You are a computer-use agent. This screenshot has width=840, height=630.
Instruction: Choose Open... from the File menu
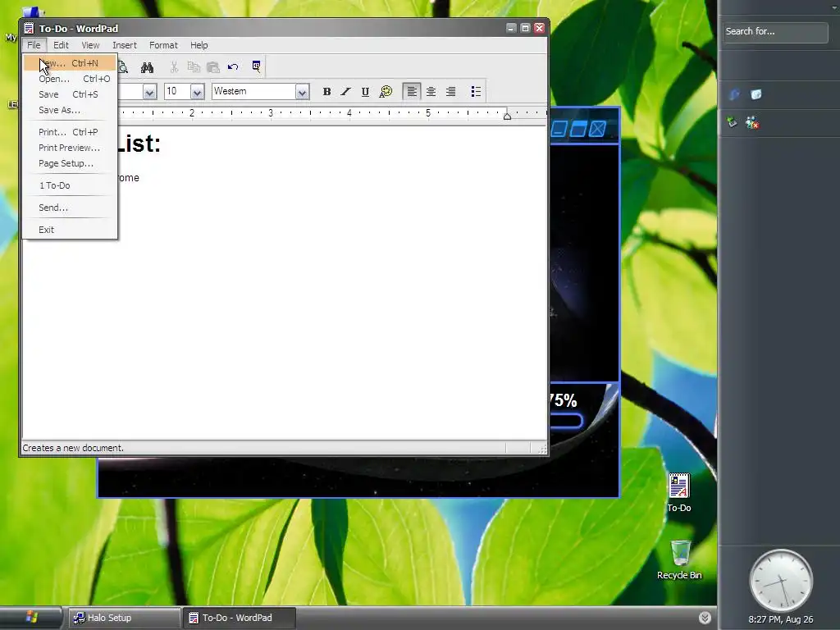[70, 79]
